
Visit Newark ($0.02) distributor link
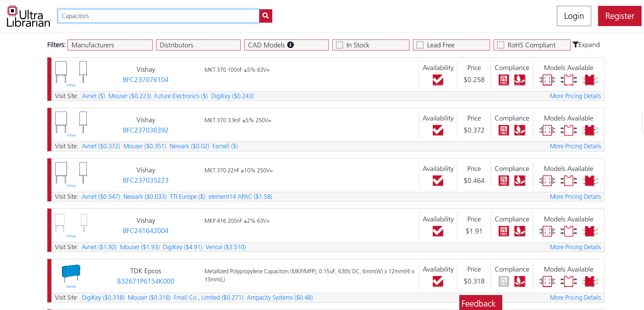189,146
